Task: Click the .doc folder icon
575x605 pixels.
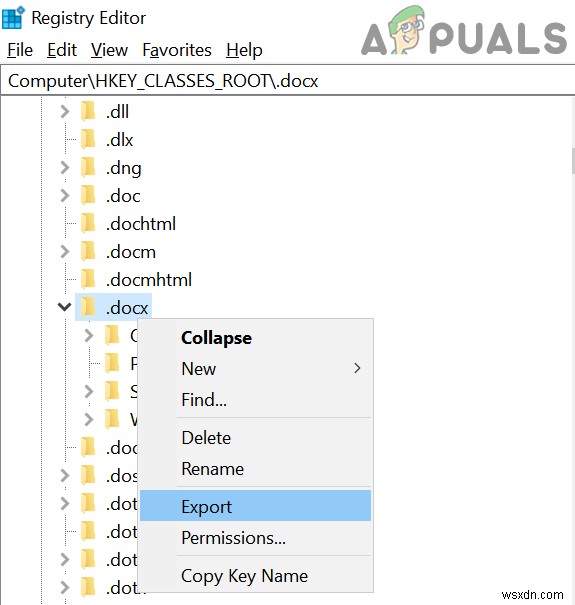Action: point(88,195)
